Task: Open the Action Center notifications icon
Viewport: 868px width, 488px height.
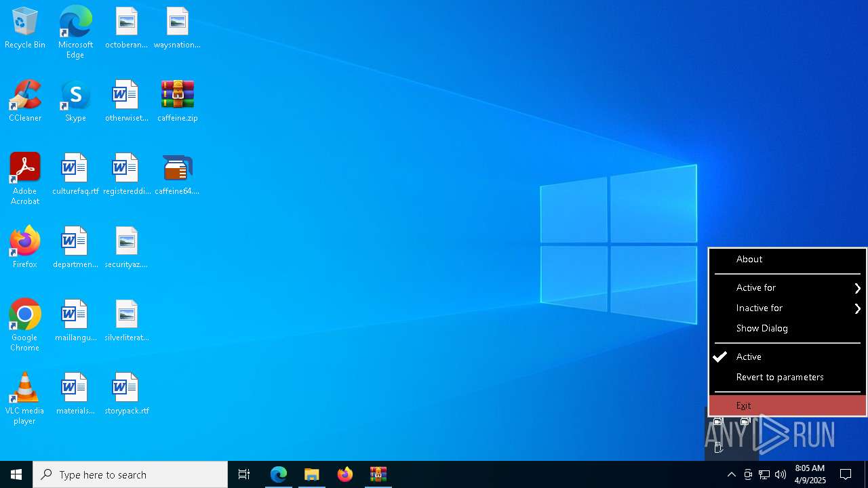Action: [x=846, y=474]
